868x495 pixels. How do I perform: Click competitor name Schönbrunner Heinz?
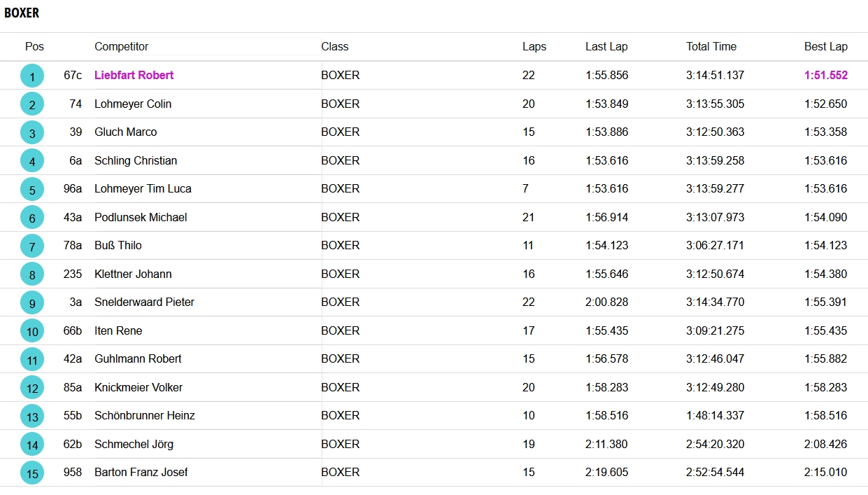click(144, 416)
